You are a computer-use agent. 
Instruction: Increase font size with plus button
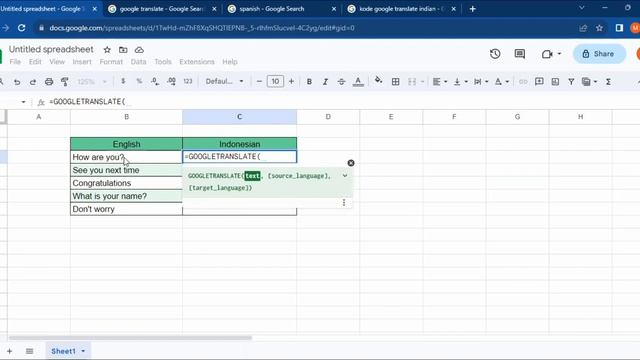(x=291, y=81)
